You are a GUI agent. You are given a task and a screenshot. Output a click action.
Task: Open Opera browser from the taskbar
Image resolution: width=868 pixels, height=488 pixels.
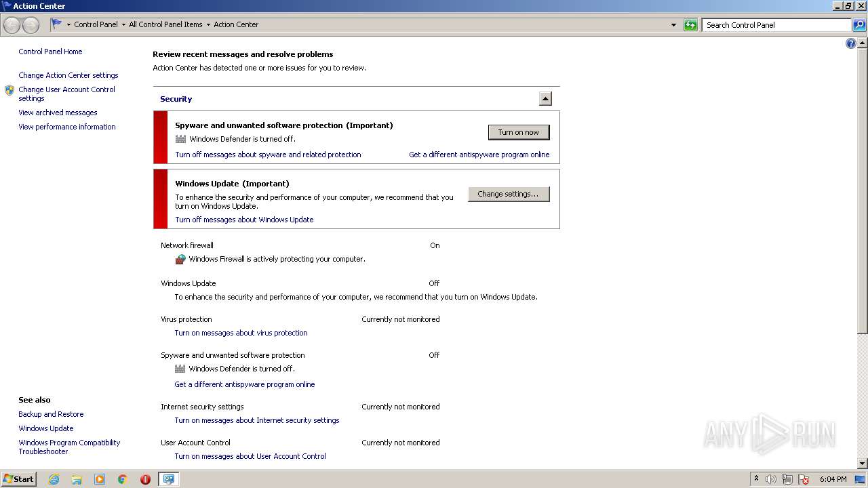pos(145,479)
